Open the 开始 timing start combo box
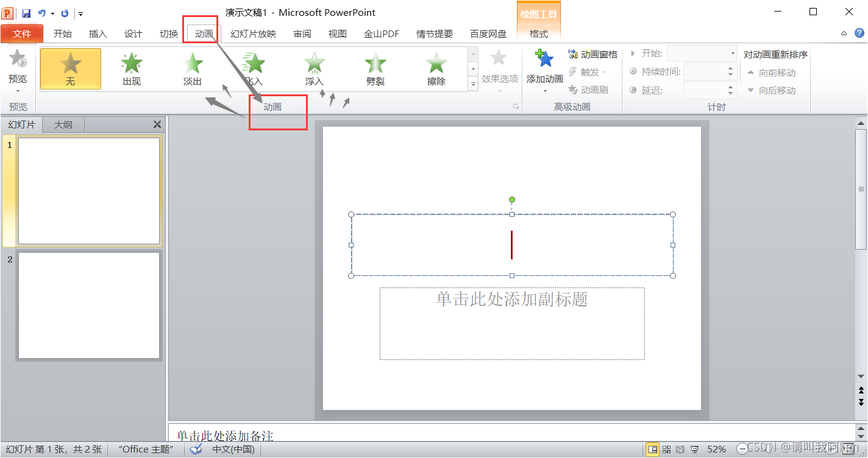 703,54
